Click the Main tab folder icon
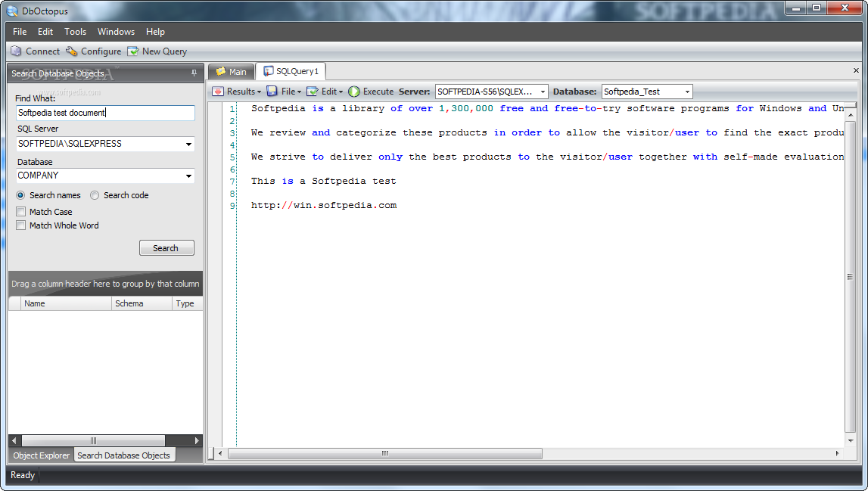The width and height of the screenshot is (868, 491). click(221, 71)
